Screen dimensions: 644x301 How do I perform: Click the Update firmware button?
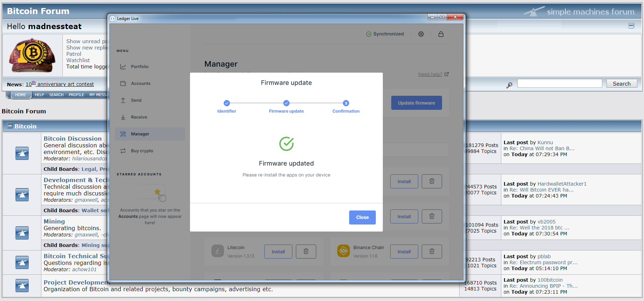[416, 103]
